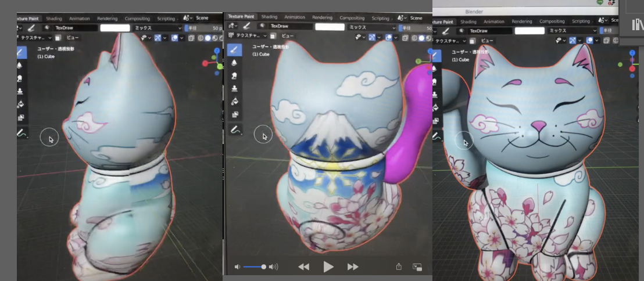This screenshot has height=281, width=644.
Task: Open テクスチャ mode dropdown in side-view cat window
Action: click(x=34, y=38)
